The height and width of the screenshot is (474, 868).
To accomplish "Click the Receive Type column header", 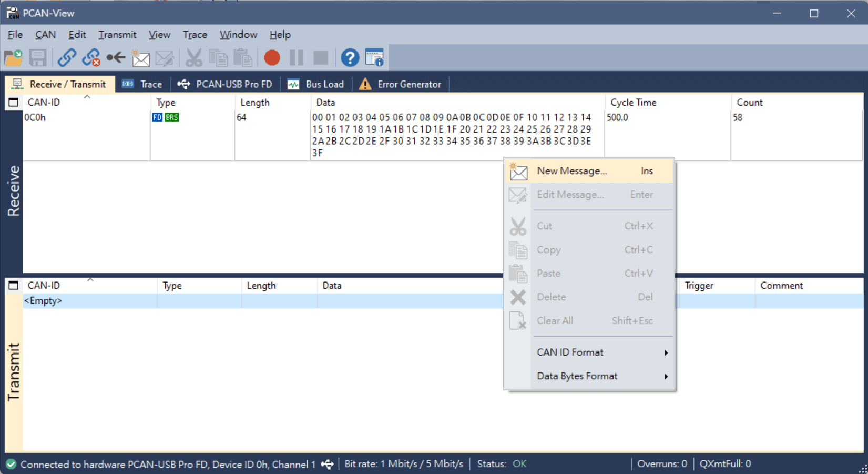I will click(x=192, y=103).
